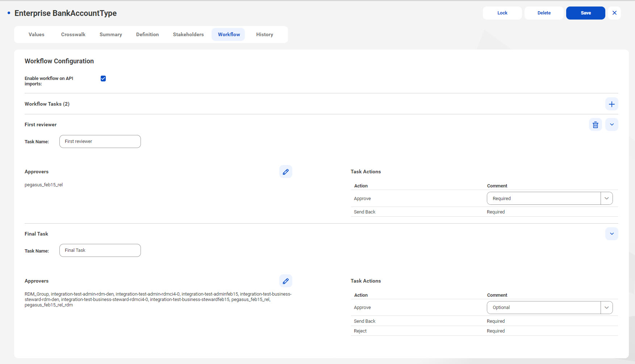The height and width of the screenshot is (364, 635).
Task: Open the Summary tab
Action: [x=111, y=35]
